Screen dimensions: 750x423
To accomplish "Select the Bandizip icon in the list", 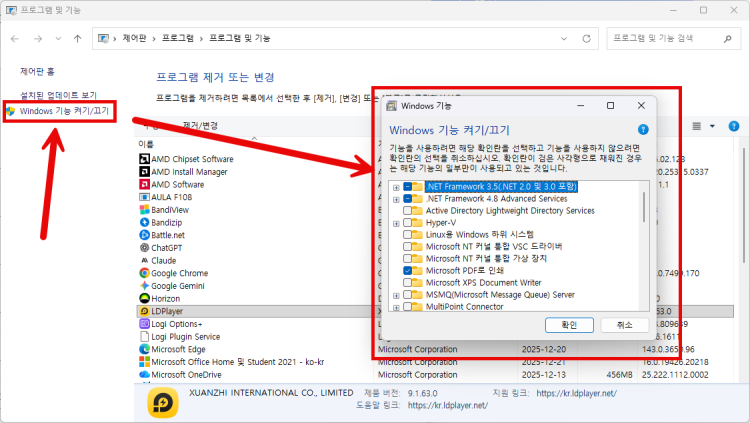I will click(144, 222).
